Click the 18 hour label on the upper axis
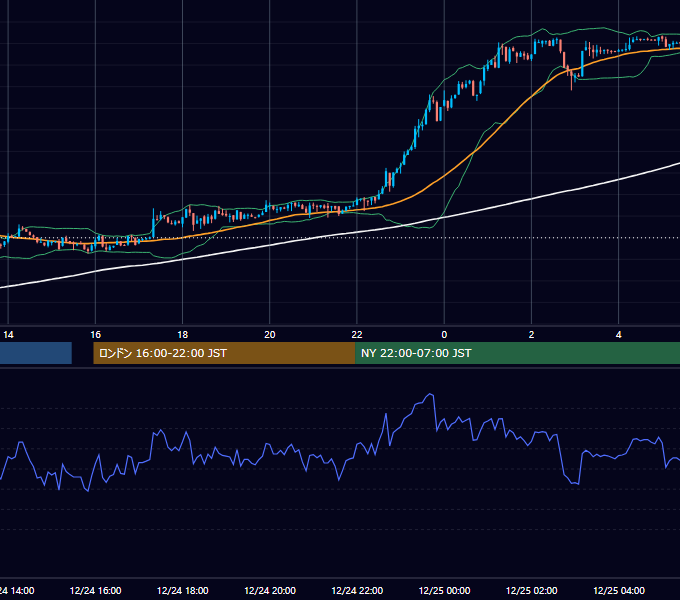Viewport: 680px width, 600px height. [x=183, y=335]
